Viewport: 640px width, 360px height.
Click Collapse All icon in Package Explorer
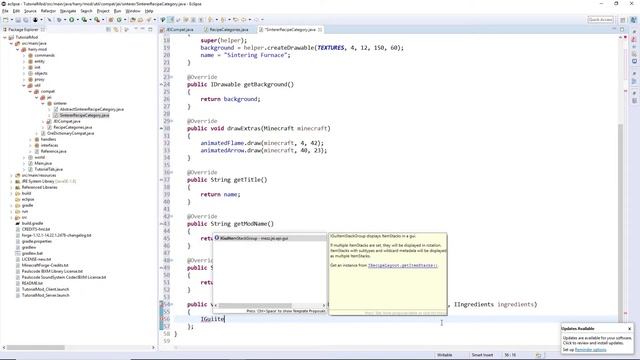coord(108,29)
